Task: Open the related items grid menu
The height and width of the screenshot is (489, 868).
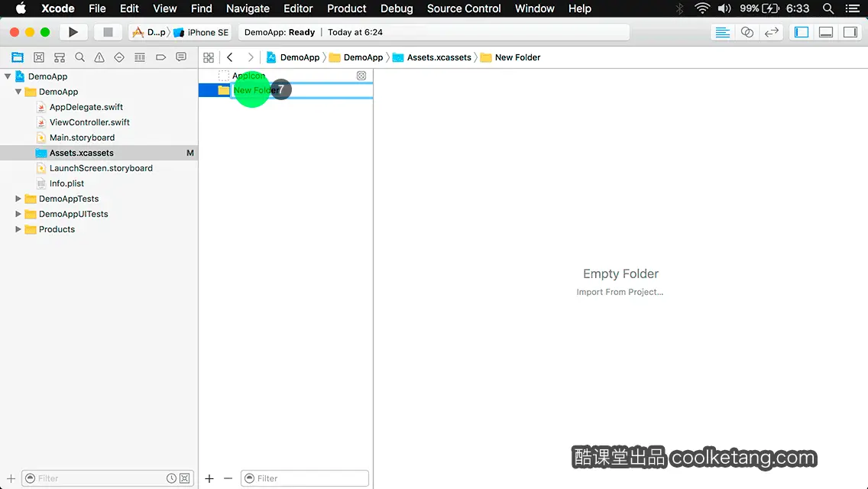Action: coord(209,57)
